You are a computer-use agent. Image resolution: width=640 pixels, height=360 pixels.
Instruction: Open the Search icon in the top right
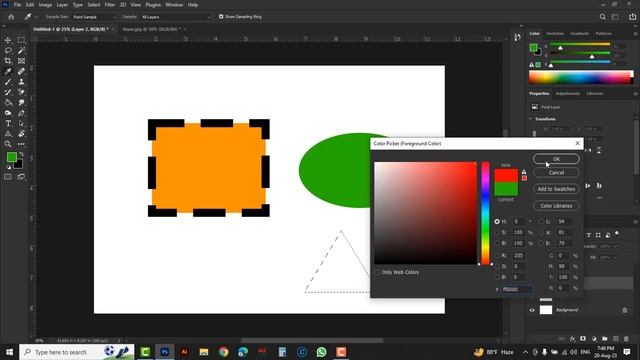(602, 17)
